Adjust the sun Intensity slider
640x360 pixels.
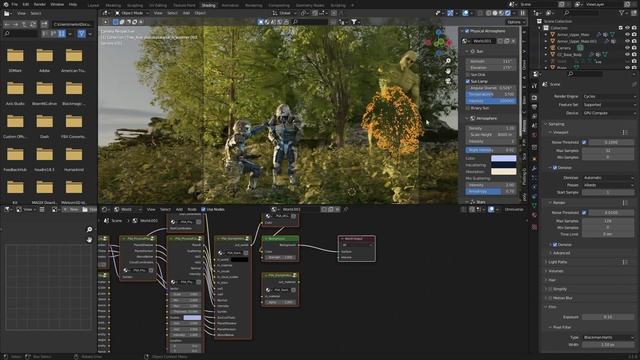[x=491, y=101]
